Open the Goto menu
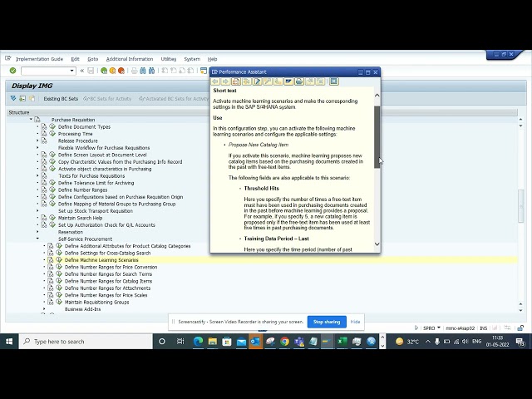This screenshot has height=399, width=532. pyautogui.click(x=92, y=59)
